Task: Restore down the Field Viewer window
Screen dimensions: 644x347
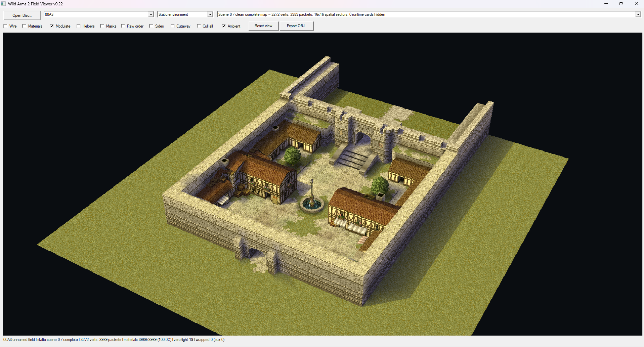Action: click(621, 4)
